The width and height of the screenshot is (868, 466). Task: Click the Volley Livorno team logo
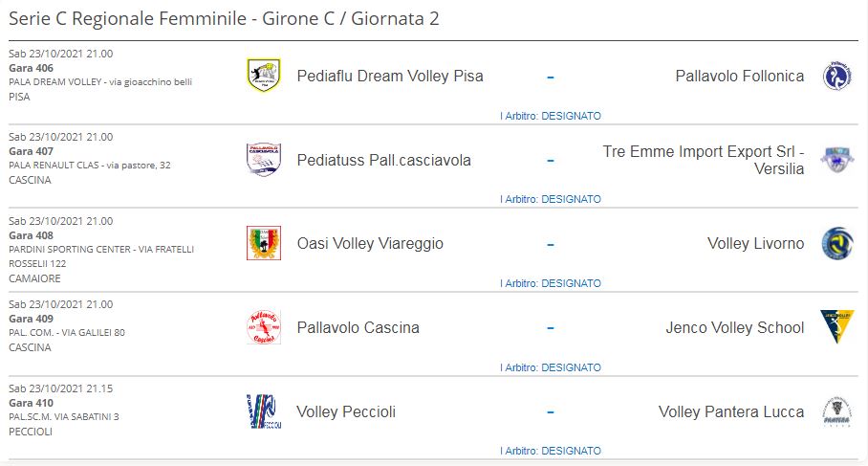point(837,243)
